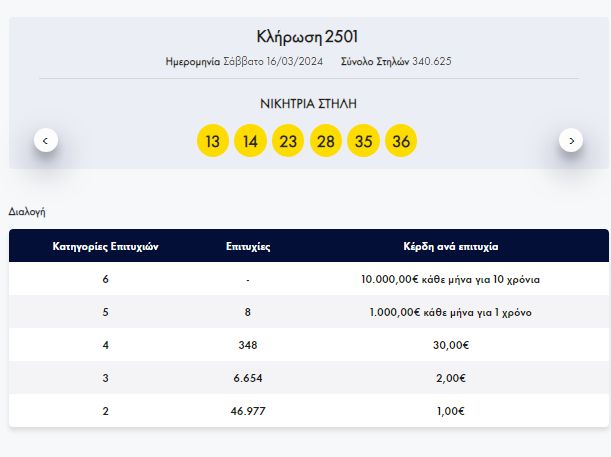Select the Κλήρωση 2501 title
Image resolution: width=611 pixels, height=457 pixels.
pos(307,37)
